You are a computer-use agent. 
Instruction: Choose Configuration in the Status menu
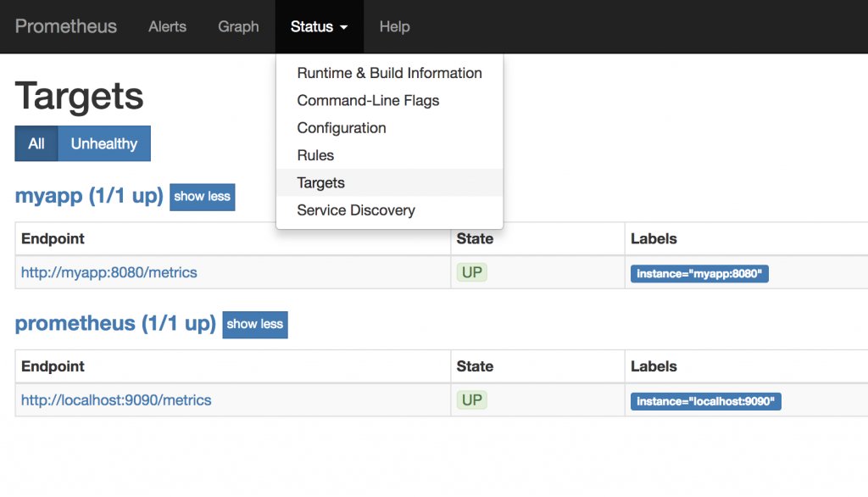341,128
